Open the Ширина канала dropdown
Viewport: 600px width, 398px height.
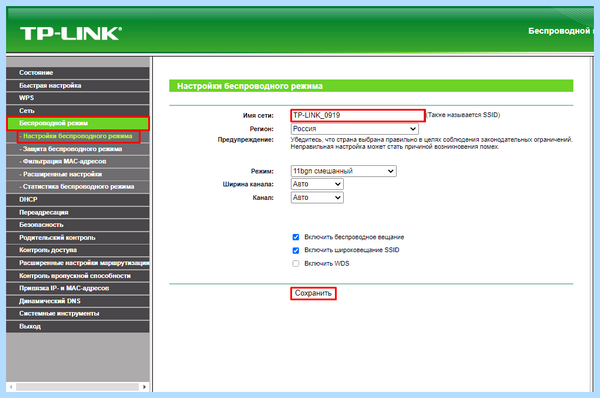click(317, 184)
